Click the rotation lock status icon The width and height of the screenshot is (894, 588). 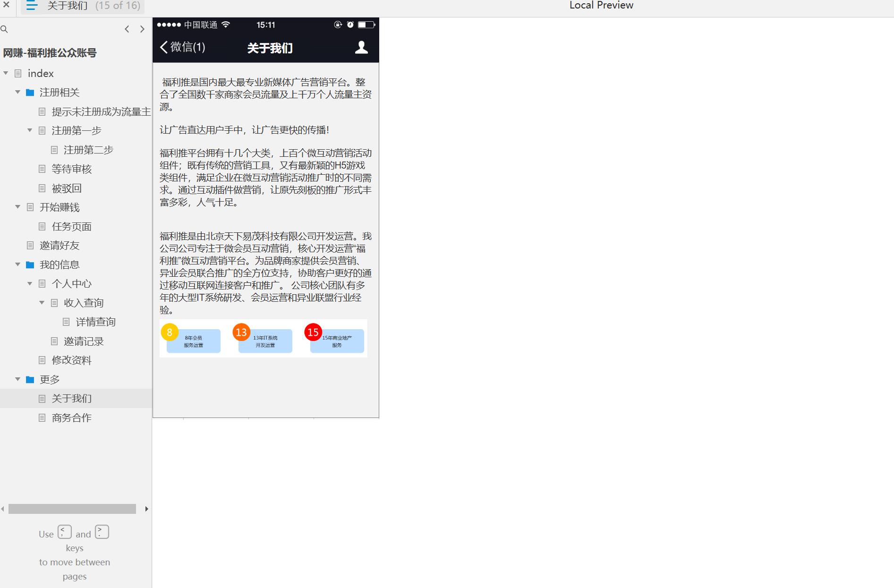tap(338, 25)
